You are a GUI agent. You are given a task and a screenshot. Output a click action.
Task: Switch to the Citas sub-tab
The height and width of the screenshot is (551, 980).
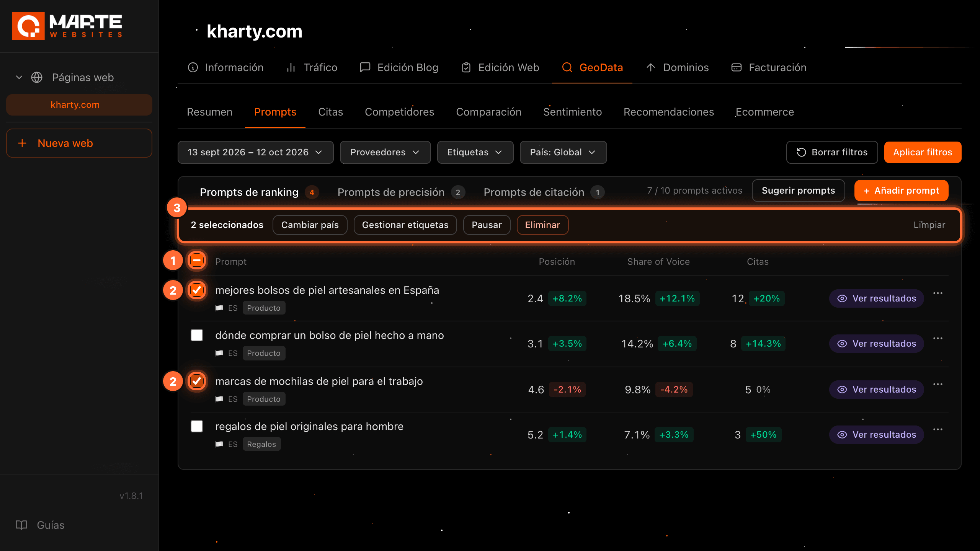click(x=330, y=112)
